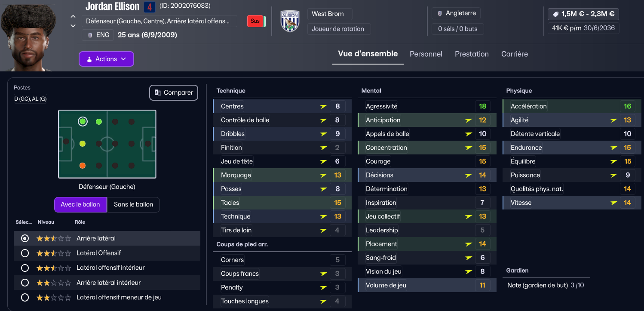Select the Arrière latéral intérieur radio button
The height and width of the screenshot is (311, 644).
[x=25, y=283]
